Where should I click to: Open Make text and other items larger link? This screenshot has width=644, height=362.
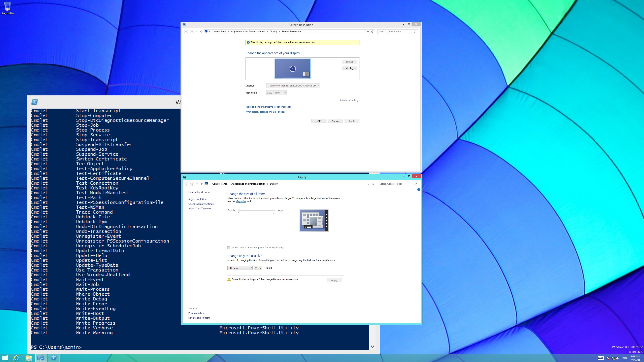click(268, 107)
